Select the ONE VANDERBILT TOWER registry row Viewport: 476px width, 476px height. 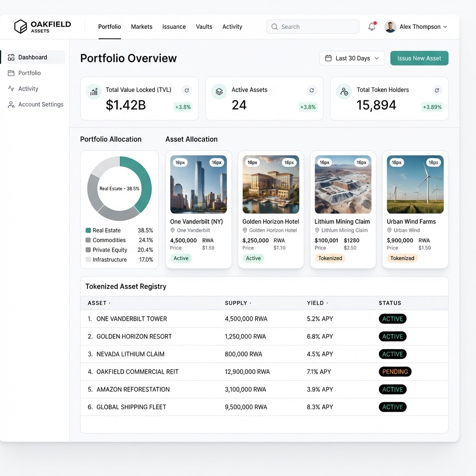(264, 319)
